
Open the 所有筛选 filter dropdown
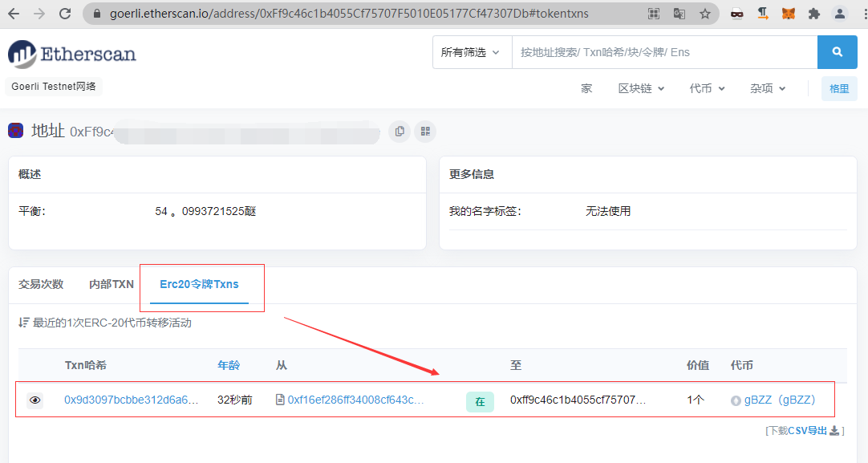(471, 52)
